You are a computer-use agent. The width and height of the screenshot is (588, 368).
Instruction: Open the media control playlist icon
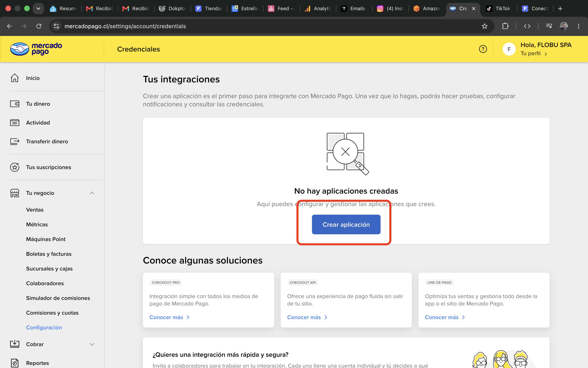click(549, 26)
